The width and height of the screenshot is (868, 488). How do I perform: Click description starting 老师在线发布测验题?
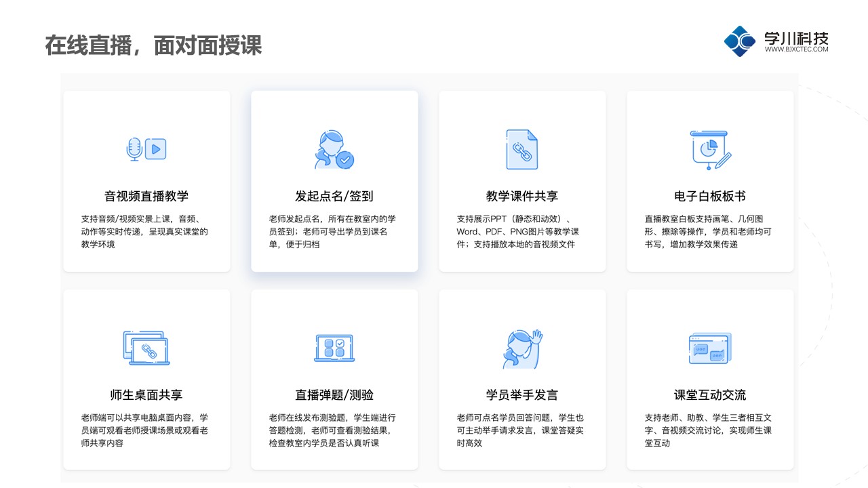tap(332, 430)
